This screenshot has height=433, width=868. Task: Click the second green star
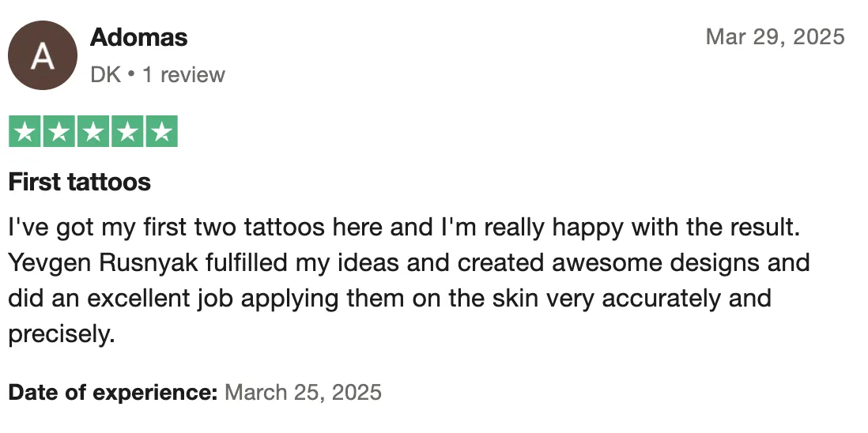tap(58, 131)
